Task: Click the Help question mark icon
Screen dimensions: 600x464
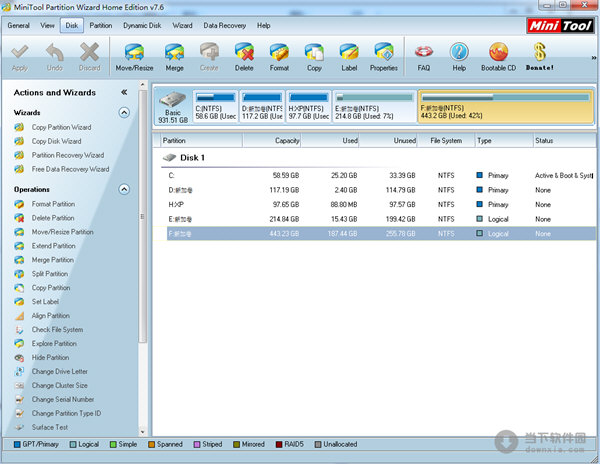Action: [459, 52]
